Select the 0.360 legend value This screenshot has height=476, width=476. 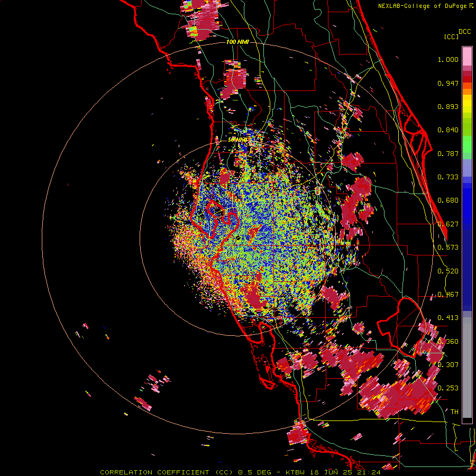click(x=448, y=342)
